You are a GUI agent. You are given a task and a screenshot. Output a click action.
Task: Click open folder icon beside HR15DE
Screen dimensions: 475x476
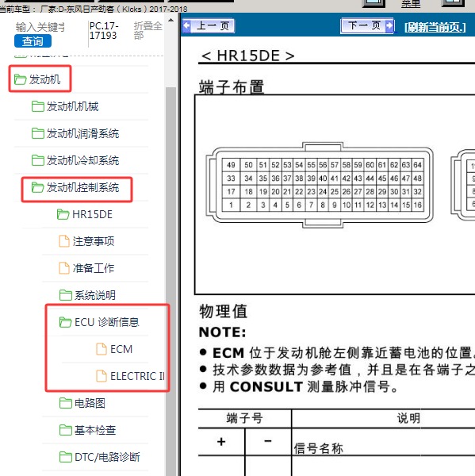click(x=63, y=215)
